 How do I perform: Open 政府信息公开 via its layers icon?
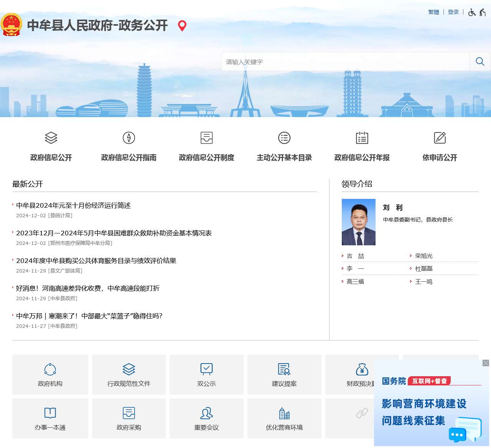[x=51, y=138]
